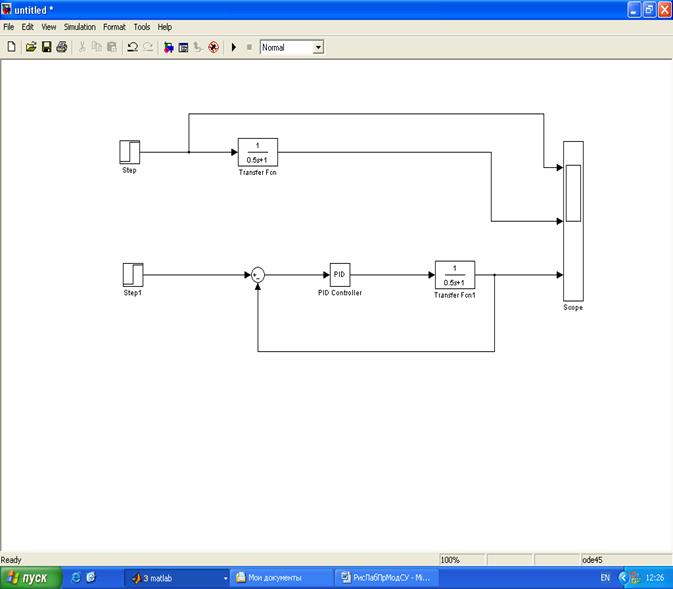The width and height of the screenshot is (673, 589).
Task: Select the Scope block
Action: click(x=573, y=220)
